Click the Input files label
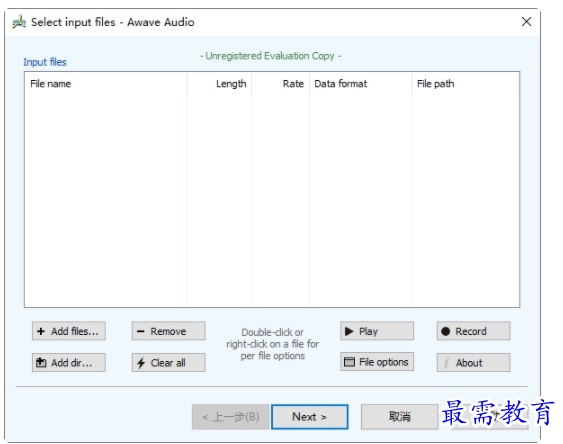563x444 pixels. click(45, 62)
